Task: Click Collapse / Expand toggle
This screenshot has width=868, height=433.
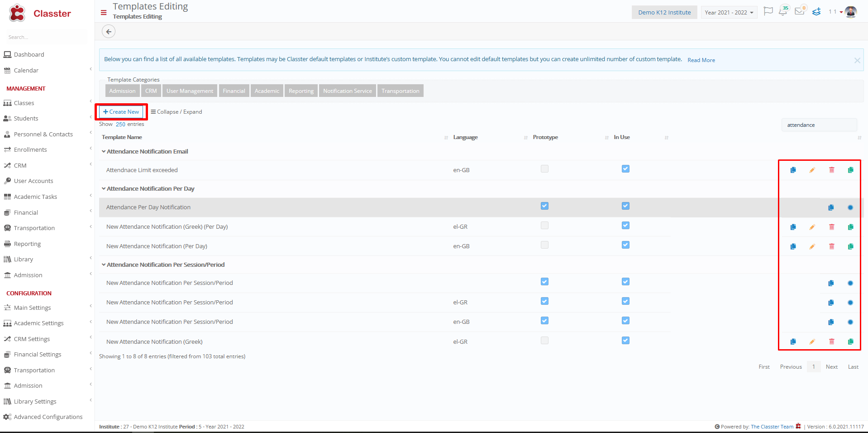Action: click(176, 112)
